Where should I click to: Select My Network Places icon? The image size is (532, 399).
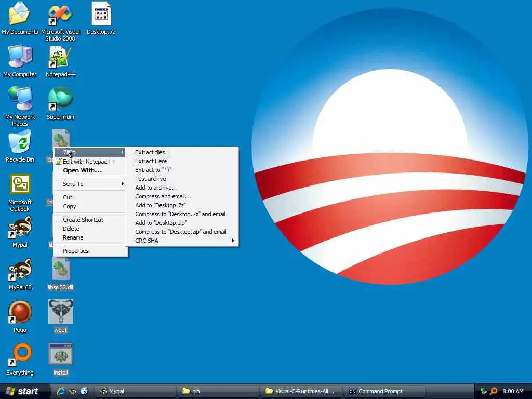(20, 106)
